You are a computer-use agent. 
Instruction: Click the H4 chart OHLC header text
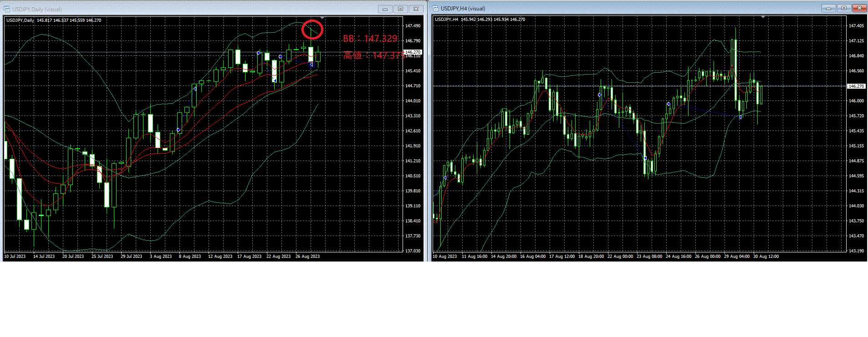pyautogui.click(x=480, y=20)
